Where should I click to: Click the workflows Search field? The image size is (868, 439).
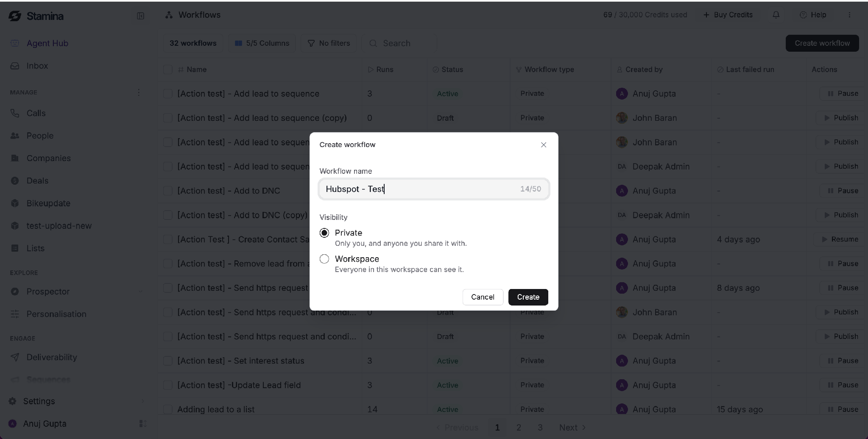point(399,43)
